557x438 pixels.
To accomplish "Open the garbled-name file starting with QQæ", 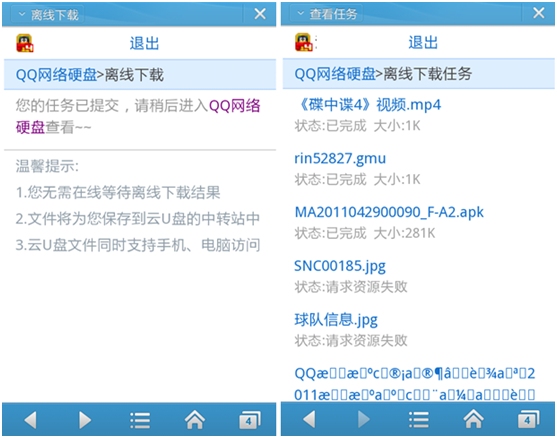I will pos(415,384).
